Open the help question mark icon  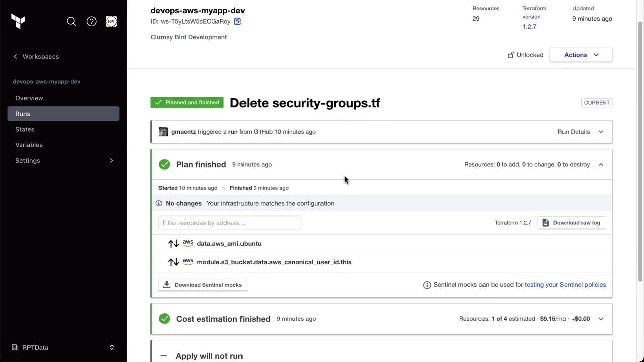(x=91, y=21)
